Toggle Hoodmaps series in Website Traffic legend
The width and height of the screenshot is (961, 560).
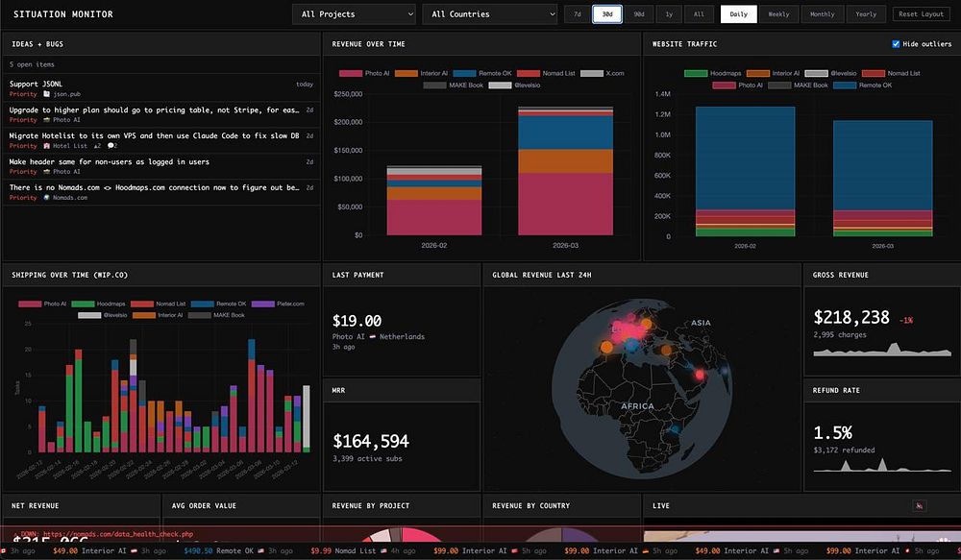pyautogui.click(x=713, y=73)
